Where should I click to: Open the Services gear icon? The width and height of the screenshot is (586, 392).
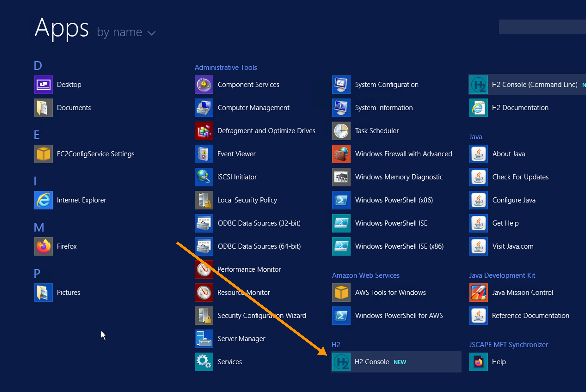point(204,362)
